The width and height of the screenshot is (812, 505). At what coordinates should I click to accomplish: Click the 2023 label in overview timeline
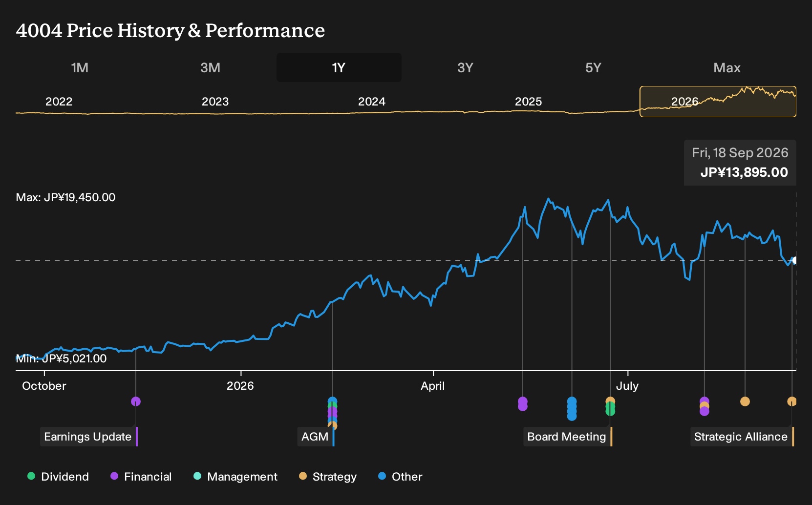[215, 102]
